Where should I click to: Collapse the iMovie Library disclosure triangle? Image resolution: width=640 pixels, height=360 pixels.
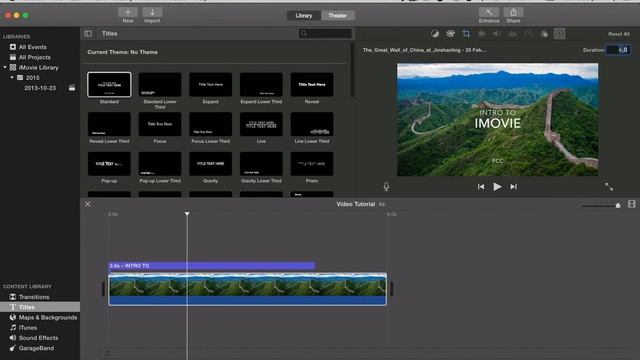tap(5, 67)
